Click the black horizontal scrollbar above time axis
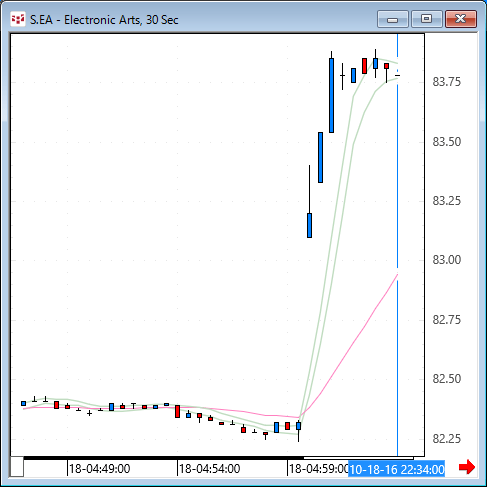 point(163,458)
